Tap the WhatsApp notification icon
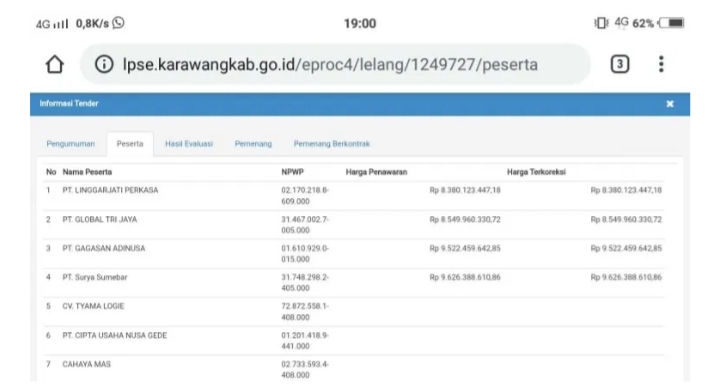 [x=118, y=22]
